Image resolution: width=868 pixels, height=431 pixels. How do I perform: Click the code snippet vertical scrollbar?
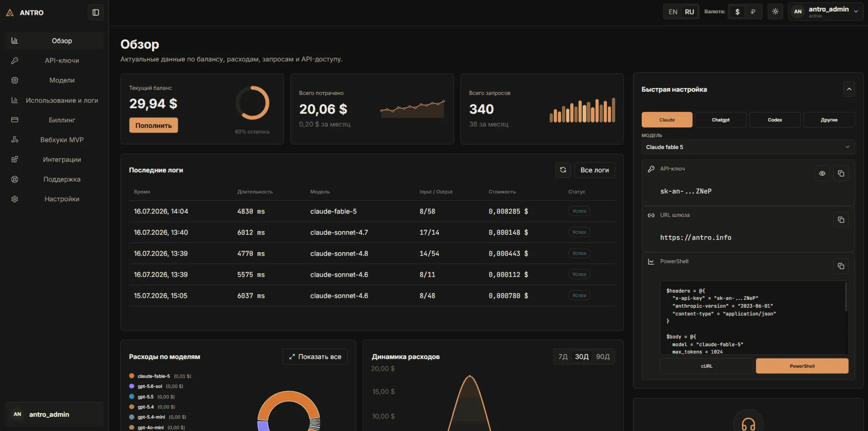846,297
